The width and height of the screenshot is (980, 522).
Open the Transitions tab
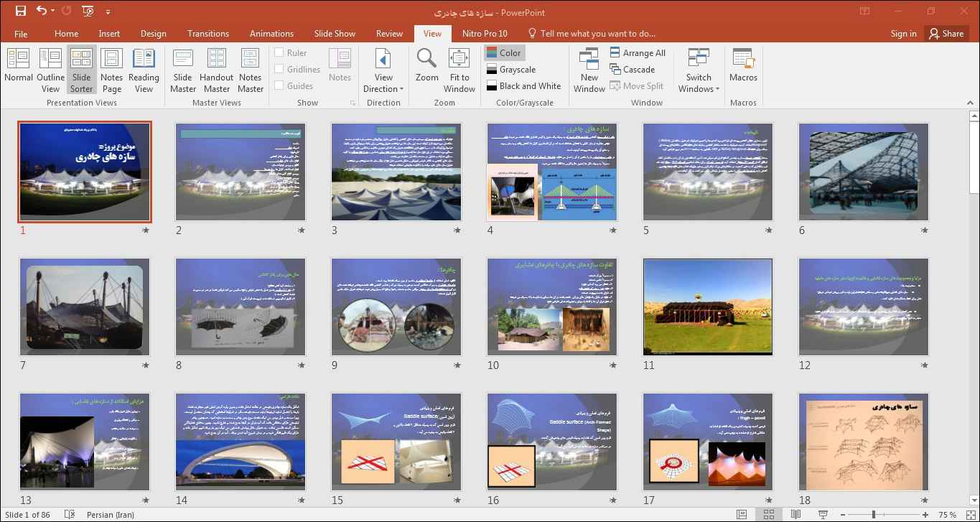coord(207,33)
